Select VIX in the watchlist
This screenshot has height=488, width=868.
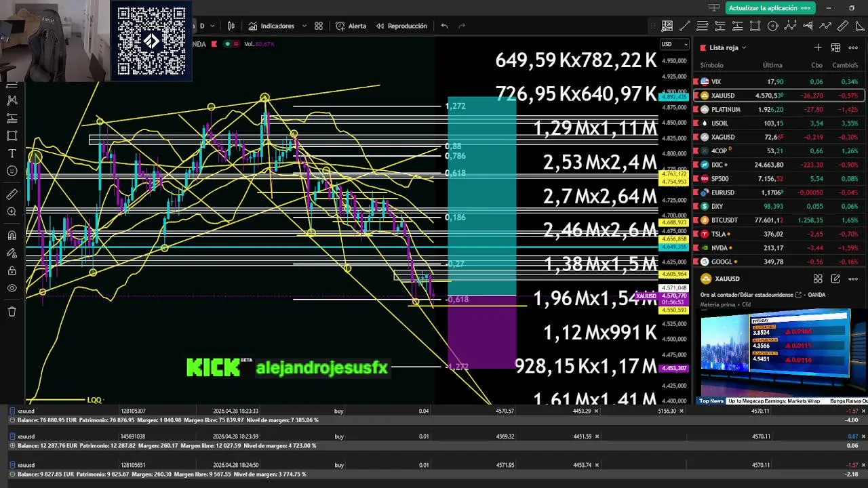click(x=779, y=81)
